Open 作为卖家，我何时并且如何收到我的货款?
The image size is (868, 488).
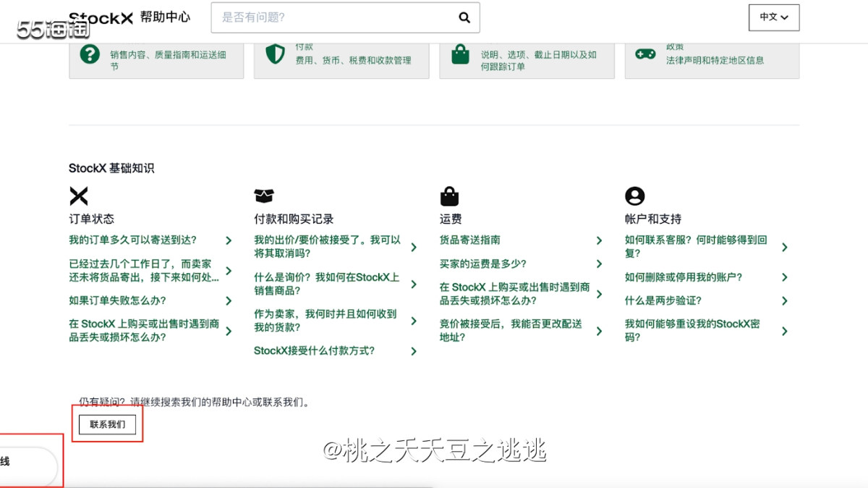(325, 320)
